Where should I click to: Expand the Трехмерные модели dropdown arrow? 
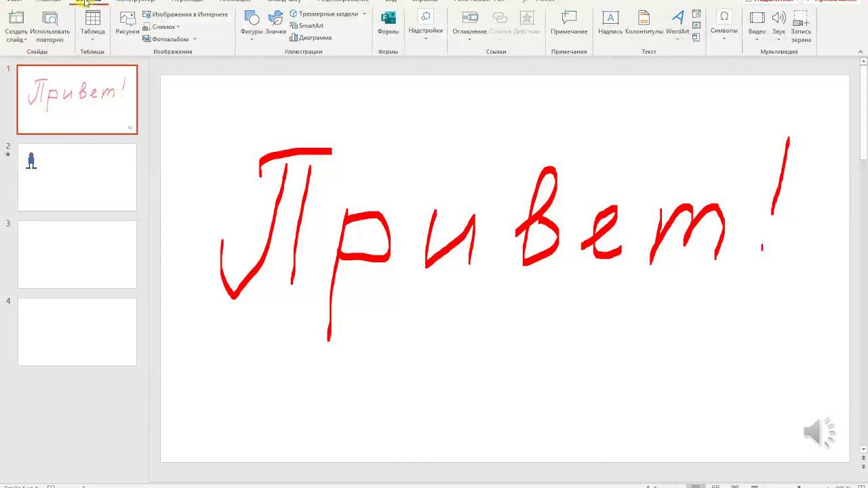pyautogui.click(x=364, y=14)
